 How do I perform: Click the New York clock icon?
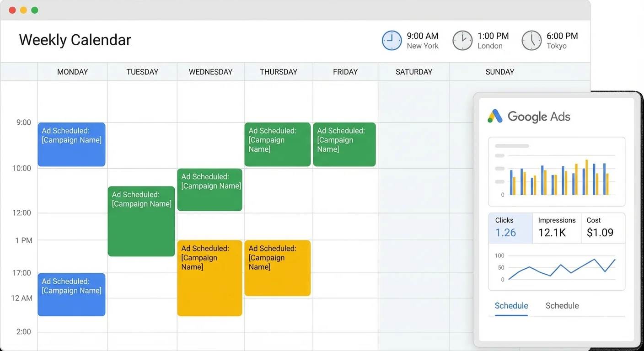pyautogui.click(x=392, y=40)
